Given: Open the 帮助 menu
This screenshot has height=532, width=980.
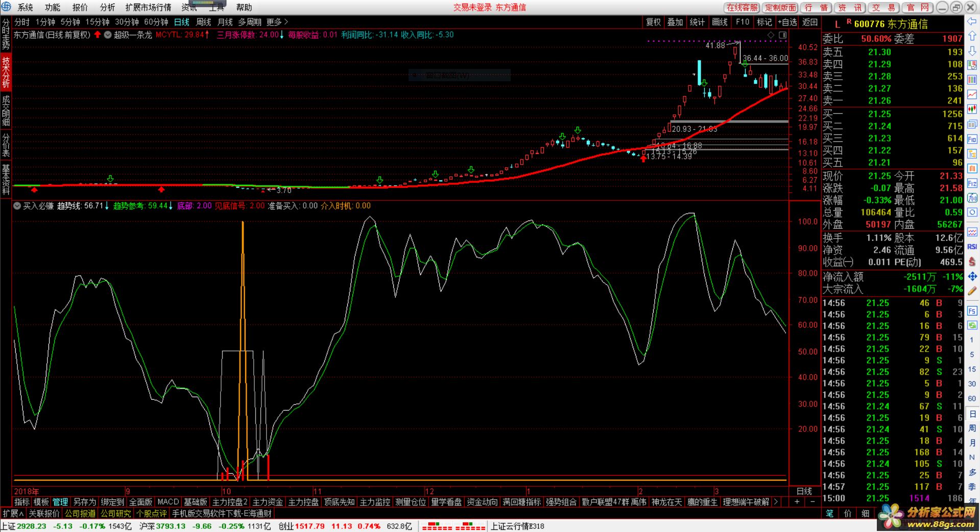Looking at the screenshot, I should click(244, 7).
